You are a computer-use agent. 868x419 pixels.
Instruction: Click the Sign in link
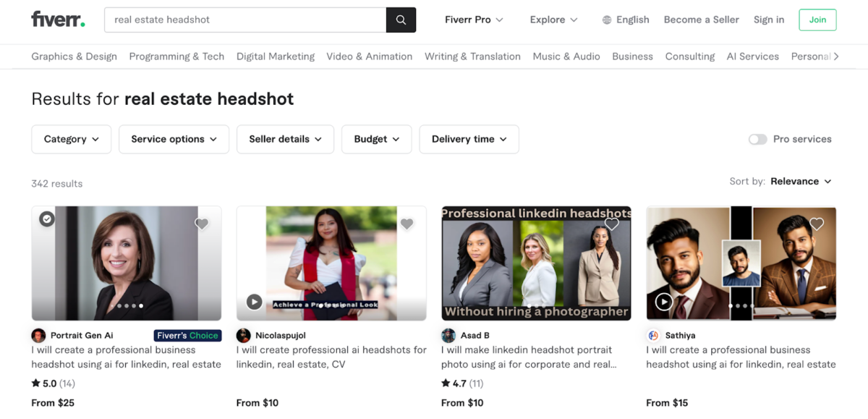pyautogui.click(x=768, y=20)
